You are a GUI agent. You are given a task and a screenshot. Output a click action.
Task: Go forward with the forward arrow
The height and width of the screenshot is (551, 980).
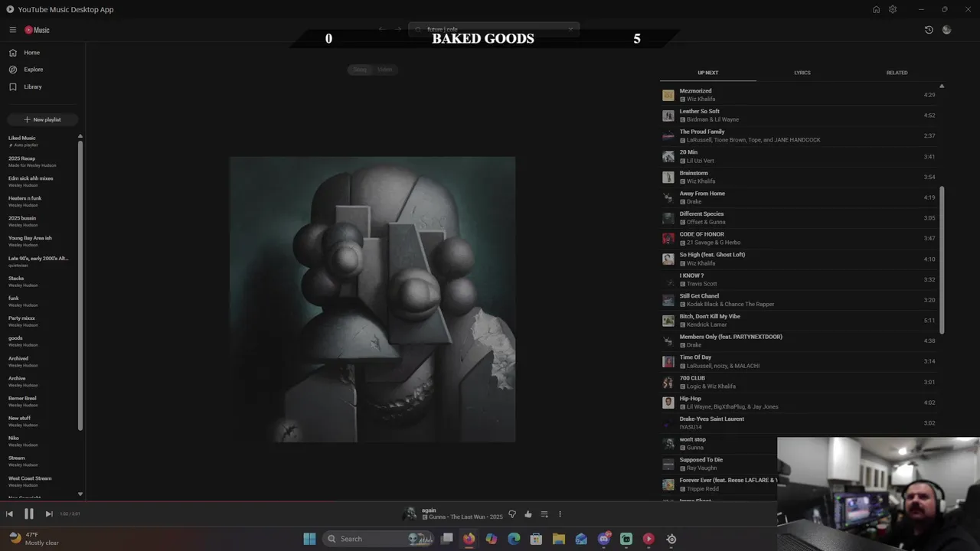(x=398, y=30)
